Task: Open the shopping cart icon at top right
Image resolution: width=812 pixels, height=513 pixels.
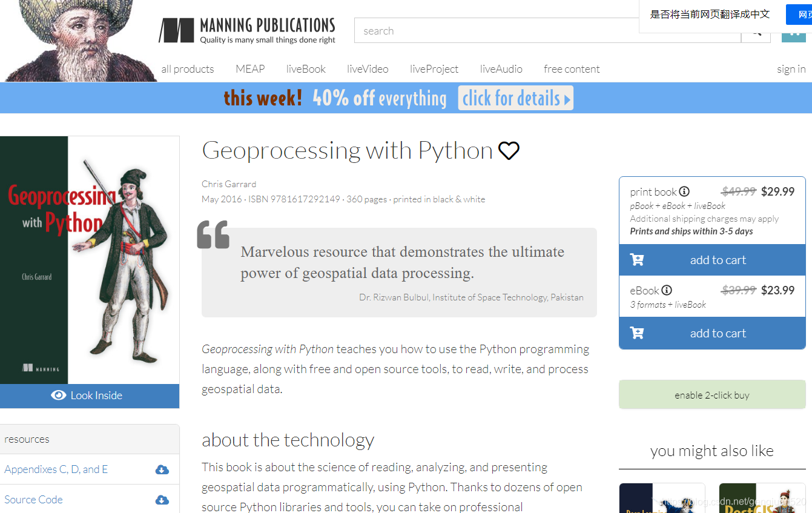Action: [794, 34]
